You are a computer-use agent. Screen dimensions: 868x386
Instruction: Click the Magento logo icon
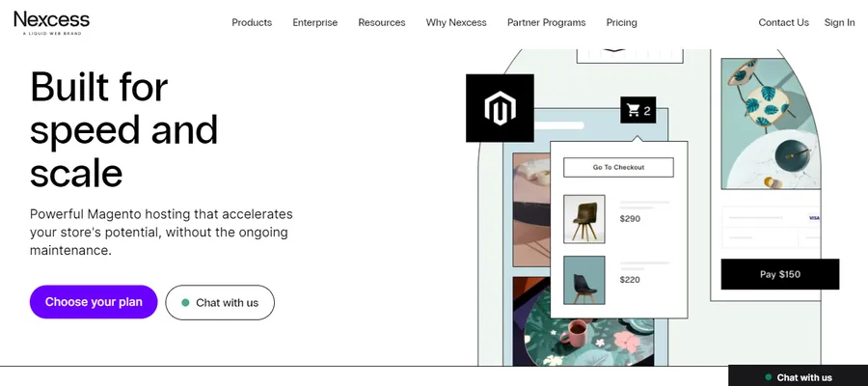pyautogui.click(x=500, y=108)
